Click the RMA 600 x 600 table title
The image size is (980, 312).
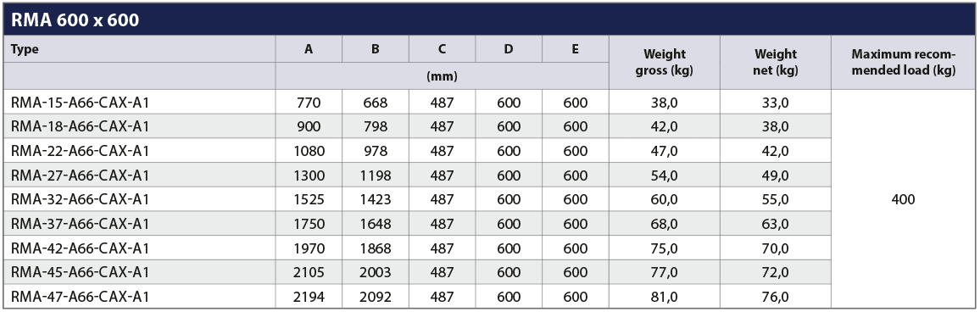(x=75, y=20)
